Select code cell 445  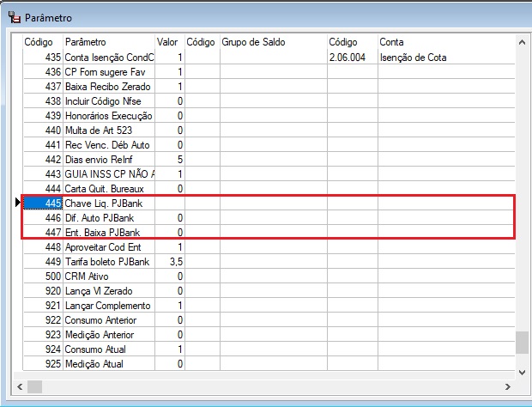43,203
